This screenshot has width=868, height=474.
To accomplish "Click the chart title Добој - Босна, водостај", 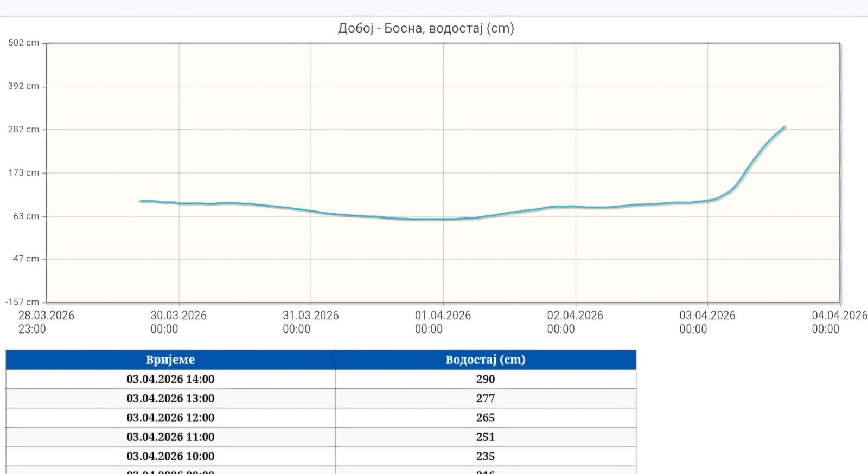I will (426, 28).
